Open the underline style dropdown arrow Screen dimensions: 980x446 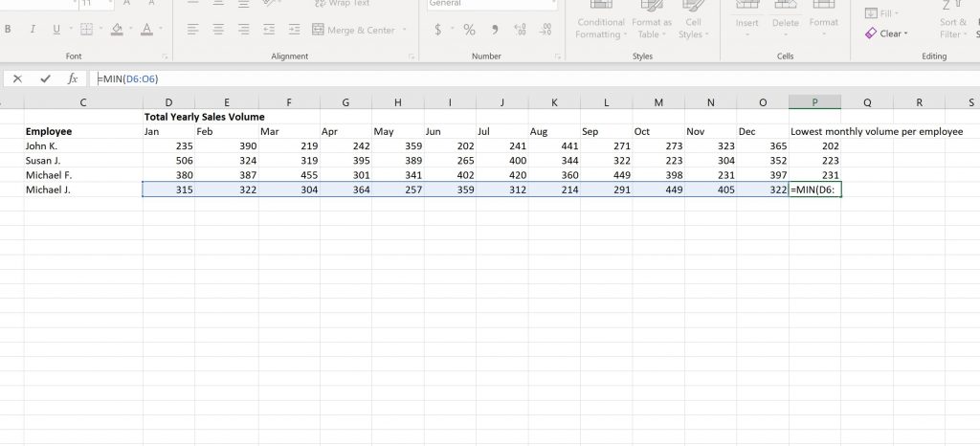coord(71,30)
